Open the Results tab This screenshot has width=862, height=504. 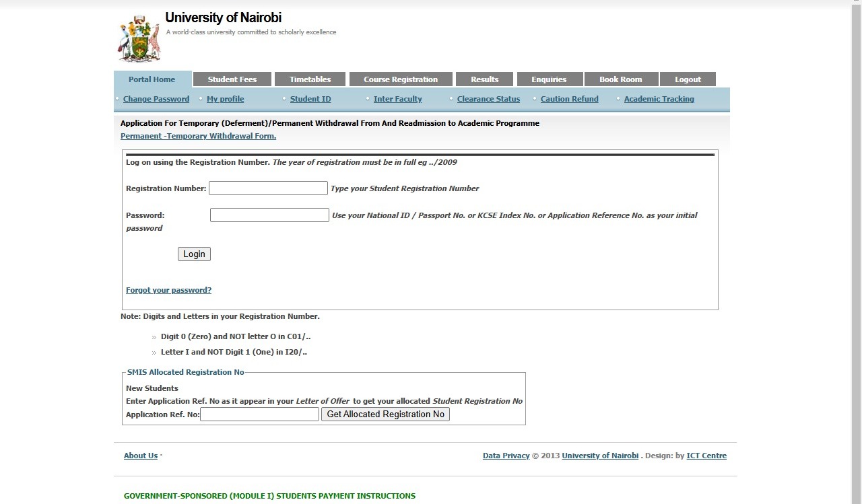point(485,79)
